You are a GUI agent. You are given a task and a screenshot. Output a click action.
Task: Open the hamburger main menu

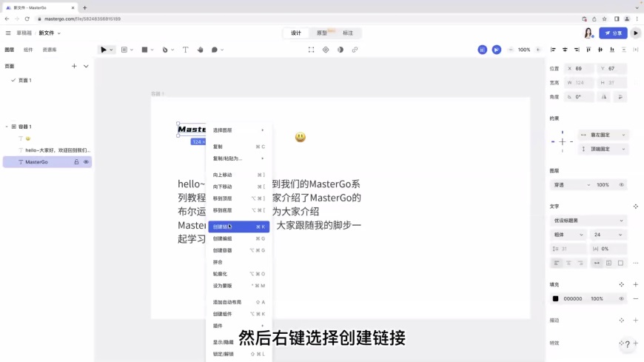tap(8, 33)
